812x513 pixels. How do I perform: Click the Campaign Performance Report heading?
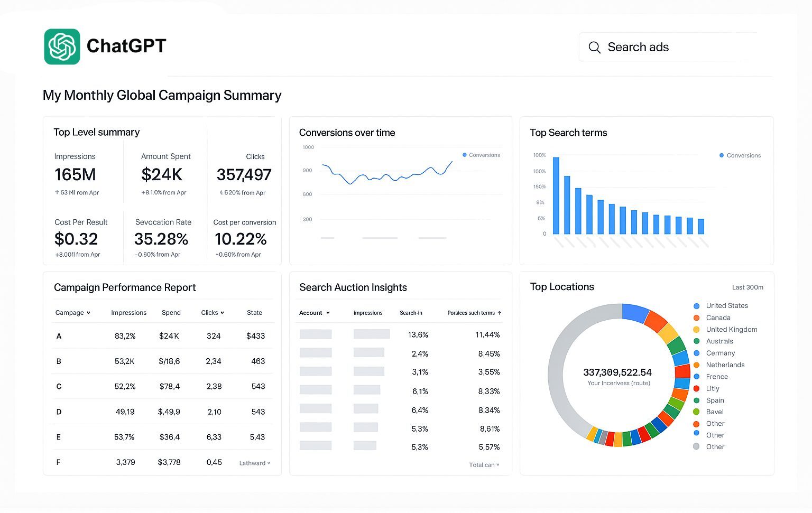(125, 287)
